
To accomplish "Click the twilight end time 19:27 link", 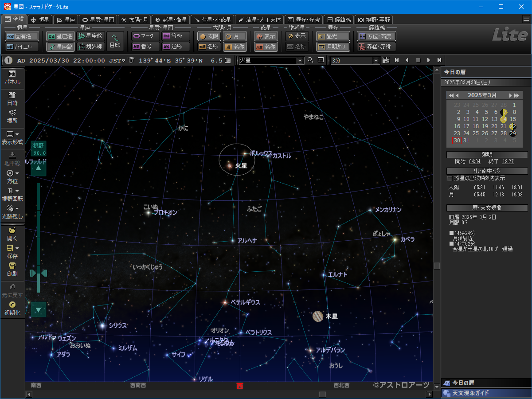I will tap(508, 161).
